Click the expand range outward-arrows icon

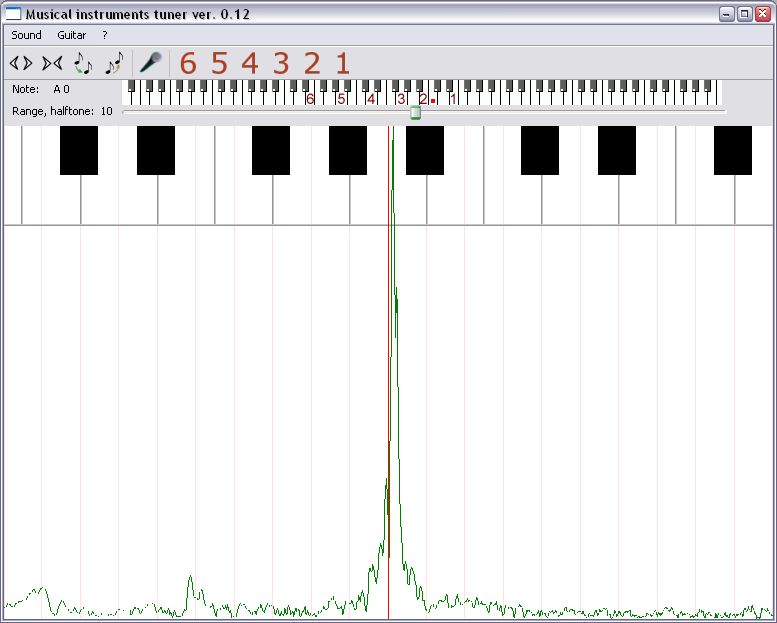(x=21, y=63)
